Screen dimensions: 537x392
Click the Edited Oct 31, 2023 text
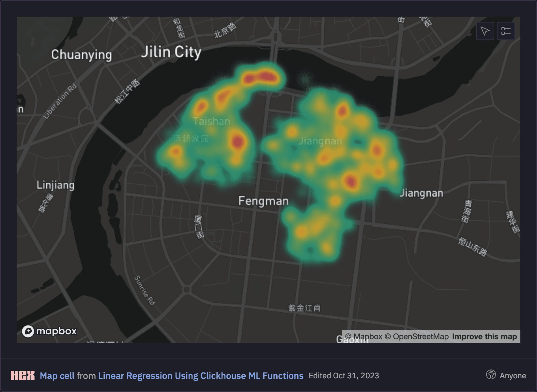344,376
